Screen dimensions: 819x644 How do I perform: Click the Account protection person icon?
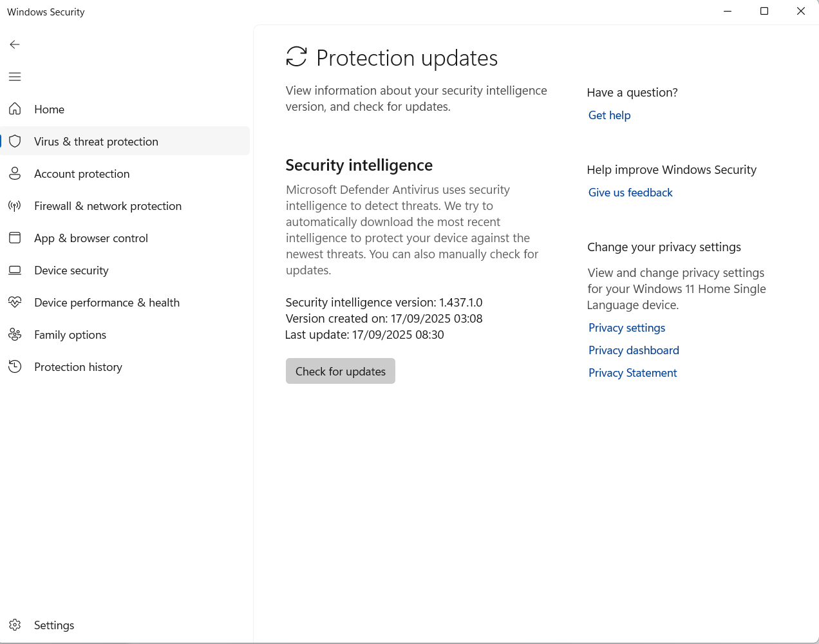(x=15, y=173)
